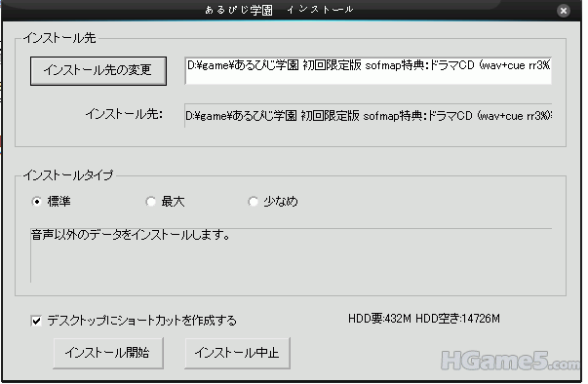588x384 pixels.
Task: Click the description 音声以外のデータをインストールします。
Action: click(131, 235)
